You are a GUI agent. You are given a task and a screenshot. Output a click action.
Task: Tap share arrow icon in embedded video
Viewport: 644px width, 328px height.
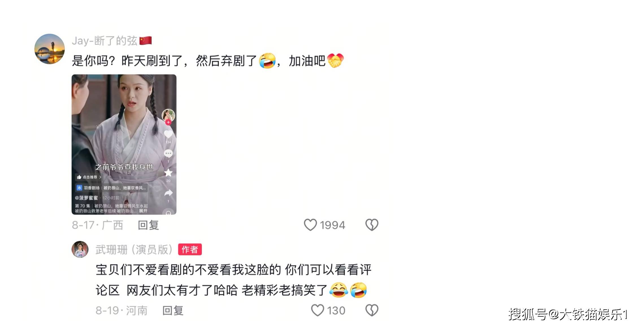168,193
